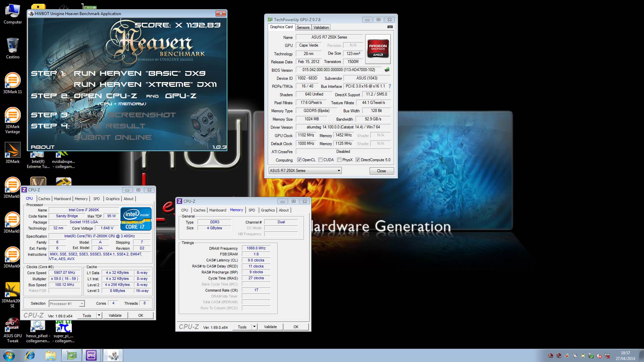The width and height of the screenshot is (644, 362).
Task: Click Run Heaven Basic DX9 step
Action: tap(139, 73)
